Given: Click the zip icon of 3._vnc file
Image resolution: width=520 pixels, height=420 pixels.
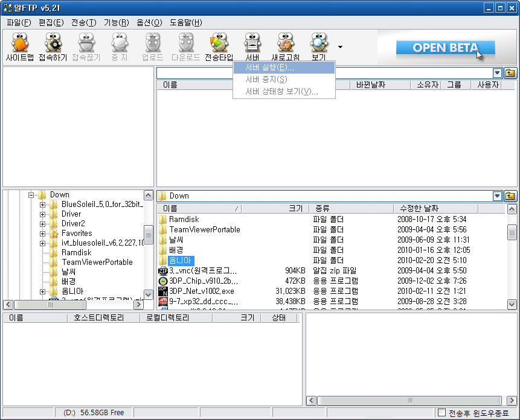Looking at the screenshot, I should [x=163, y=270].
